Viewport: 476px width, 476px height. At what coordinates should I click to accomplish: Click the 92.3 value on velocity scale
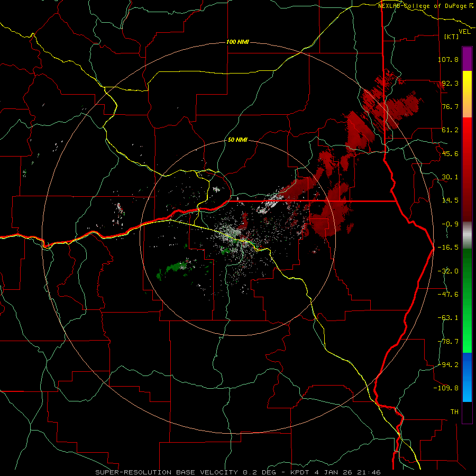coord(450,83)
